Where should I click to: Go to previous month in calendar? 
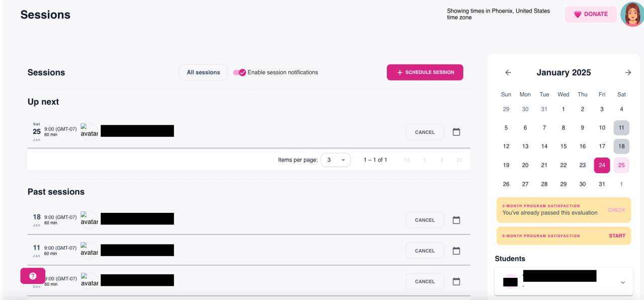508,72
